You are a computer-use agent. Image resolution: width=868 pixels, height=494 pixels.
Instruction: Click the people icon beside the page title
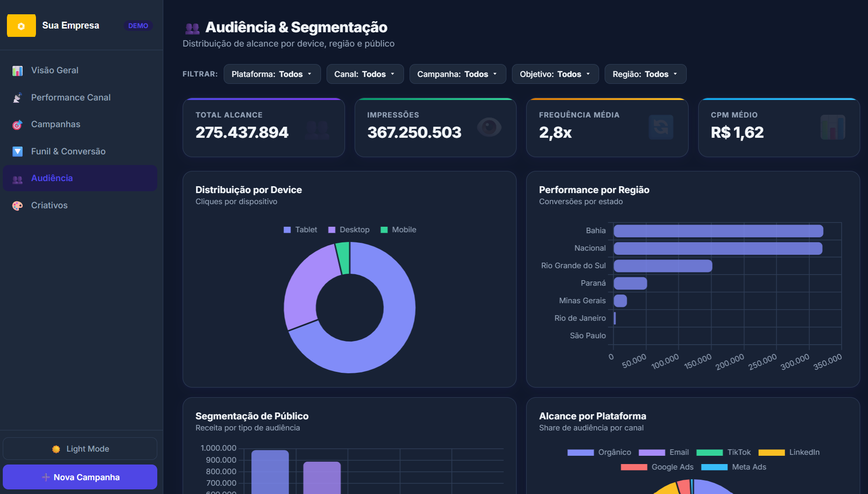(x=192, y=28)
